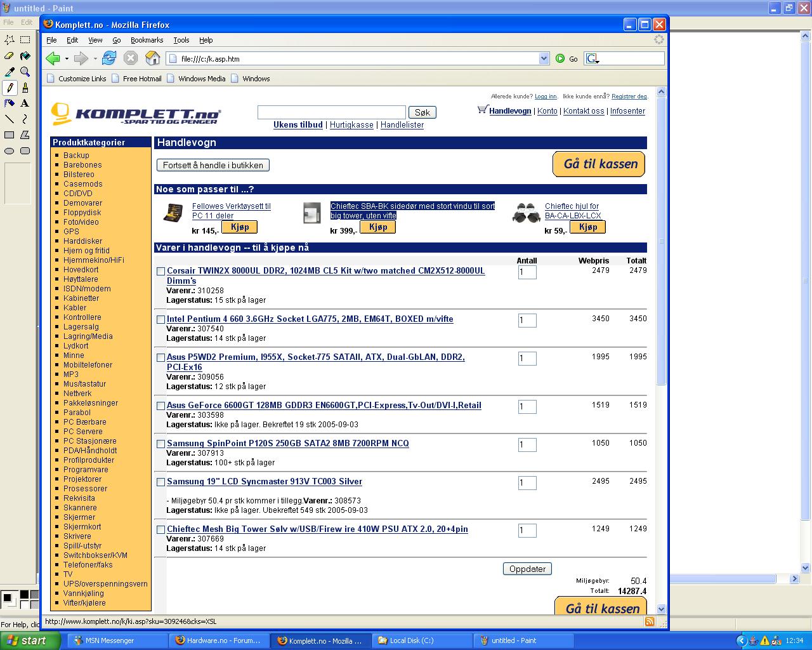812x650 pixels.
Task: Select the Line tool in Paint
Action: click(10, 119)
